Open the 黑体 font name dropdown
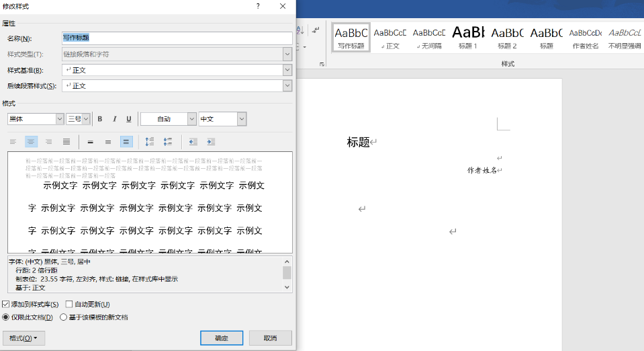 point(60,119)
